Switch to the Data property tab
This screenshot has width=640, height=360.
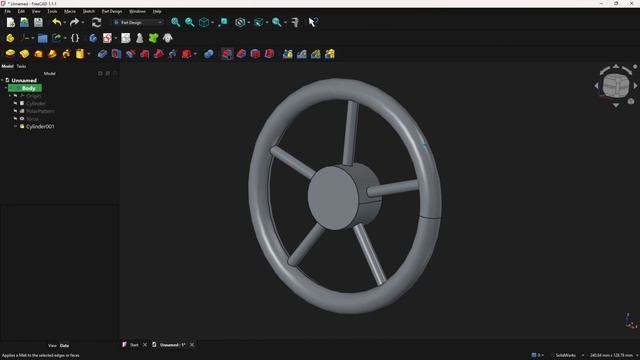[64, 346]
